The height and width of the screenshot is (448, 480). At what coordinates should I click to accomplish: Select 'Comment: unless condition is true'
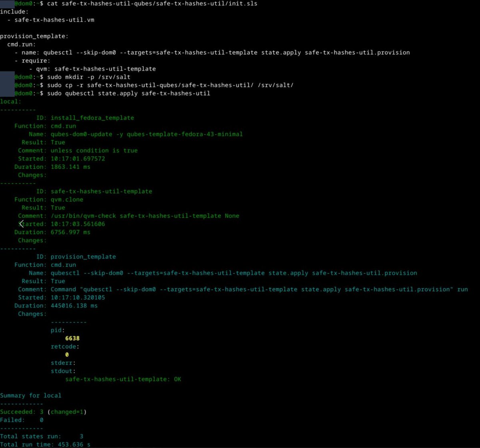pos(78,150)
